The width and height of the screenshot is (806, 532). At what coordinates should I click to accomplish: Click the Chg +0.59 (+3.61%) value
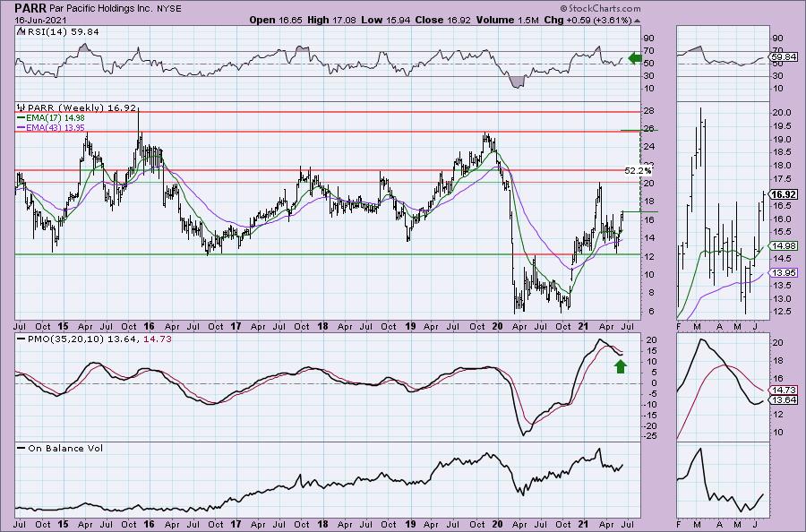click(587, 20)
